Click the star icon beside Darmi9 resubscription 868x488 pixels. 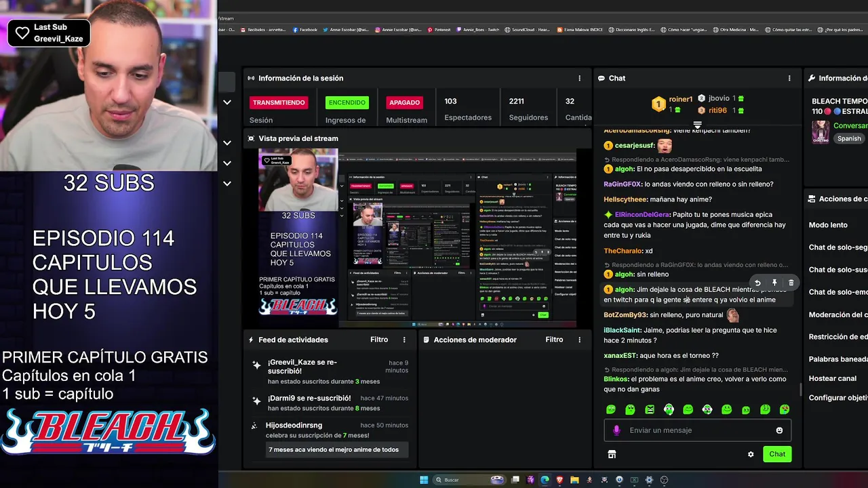256,401
